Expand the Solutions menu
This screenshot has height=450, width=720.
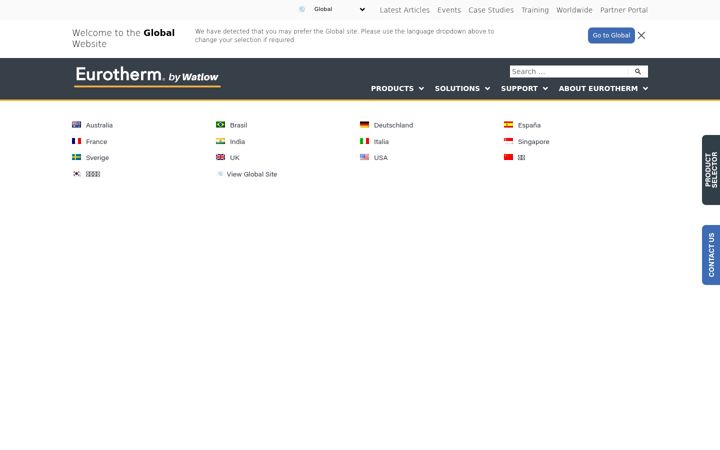point(462,88)
